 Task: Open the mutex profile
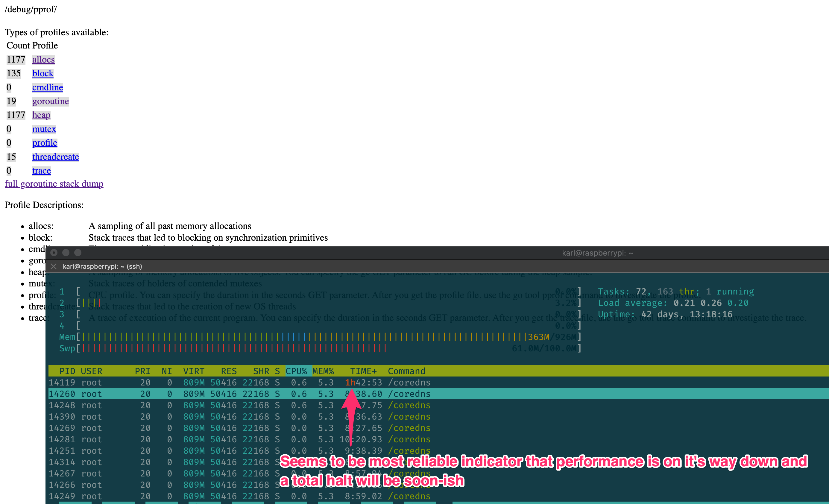44,129
